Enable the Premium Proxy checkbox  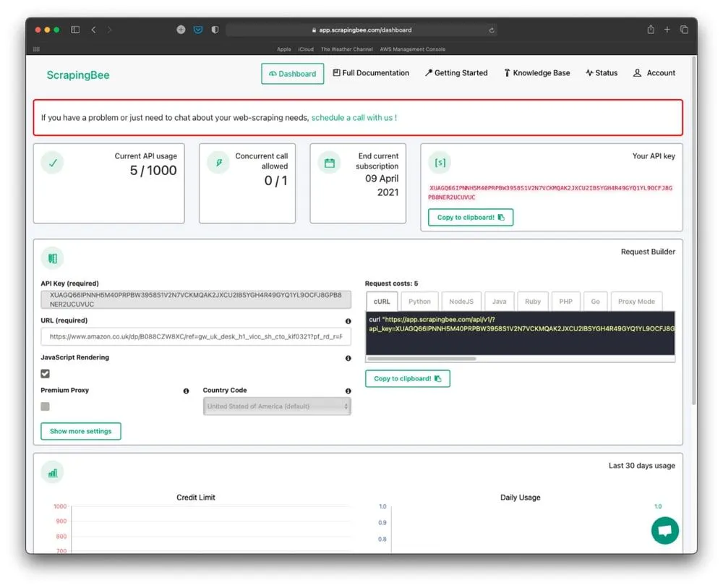pos(45,406)
